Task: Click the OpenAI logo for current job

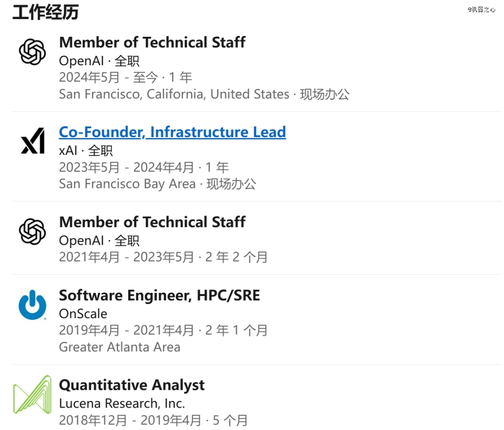Action: click(x=32, y=52)
